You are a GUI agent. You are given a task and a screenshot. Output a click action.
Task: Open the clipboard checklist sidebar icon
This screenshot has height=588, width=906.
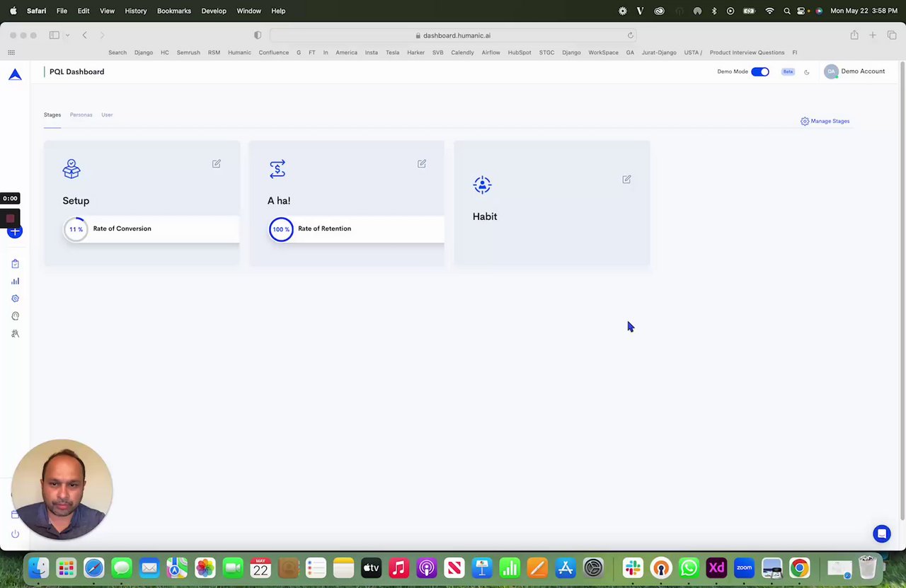tap(15, 264)
